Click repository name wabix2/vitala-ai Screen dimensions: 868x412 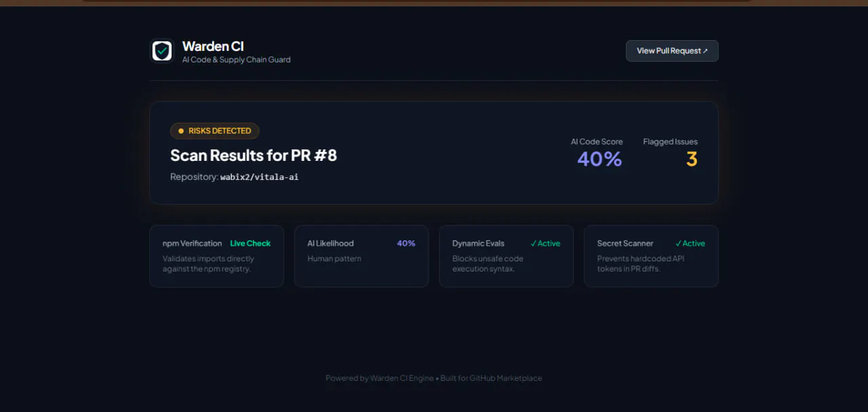point(259,177)
